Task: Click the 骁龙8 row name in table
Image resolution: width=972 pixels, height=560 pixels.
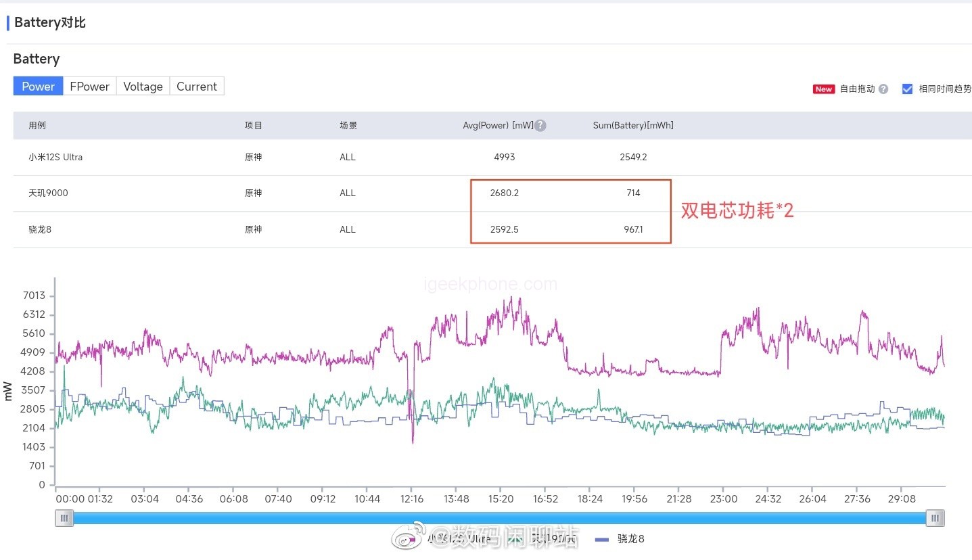Action: coord(40,229)
